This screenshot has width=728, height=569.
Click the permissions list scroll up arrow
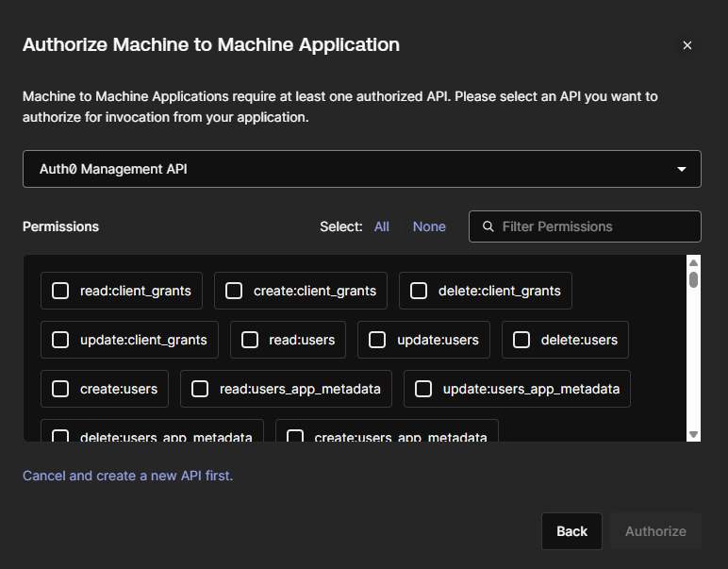(x=694, y=263)
